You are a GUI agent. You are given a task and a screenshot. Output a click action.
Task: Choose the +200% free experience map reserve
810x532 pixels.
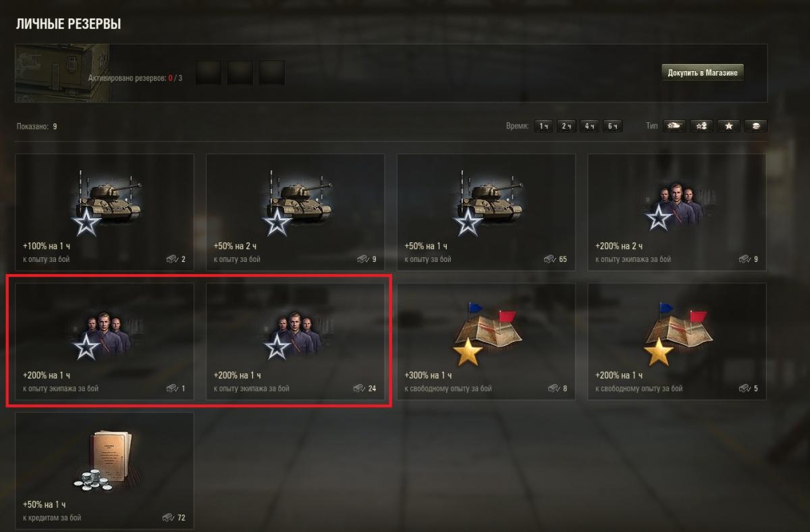tap(677, 342)
